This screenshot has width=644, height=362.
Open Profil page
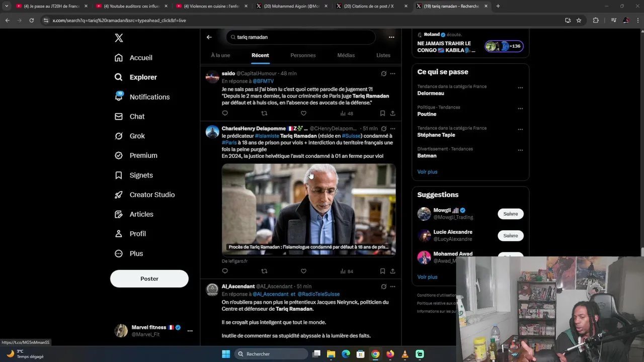tap(130, 234)
